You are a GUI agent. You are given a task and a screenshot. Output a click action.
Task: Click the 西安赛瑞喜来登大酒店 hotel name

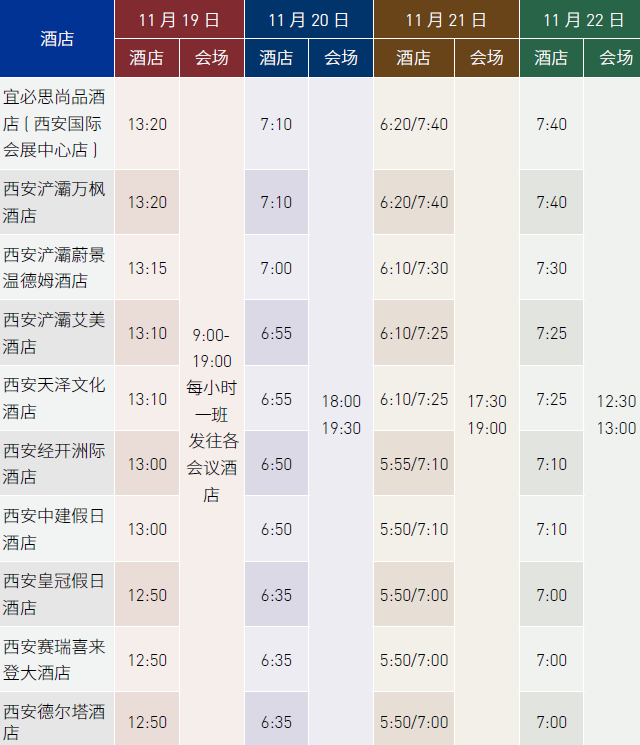(57, 660)
